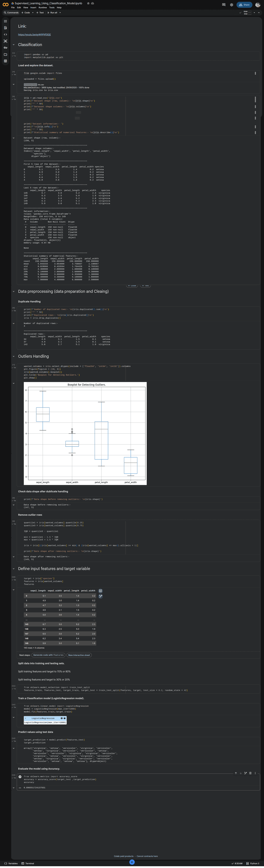Open the Run all dropdown arrow
This screenshot has width=264, height=868.
pyautogui.click(x=60, y=13)
